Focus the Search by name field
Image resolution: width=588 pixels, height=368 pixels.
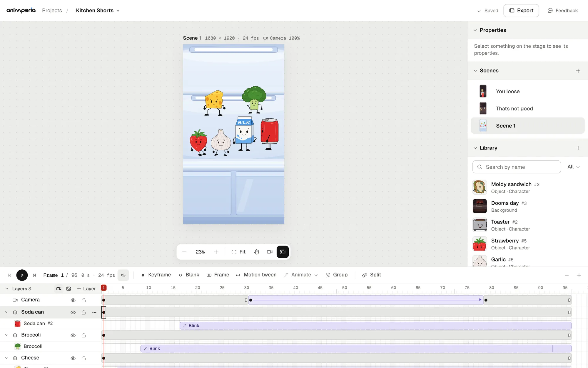(x=517, y=167)
